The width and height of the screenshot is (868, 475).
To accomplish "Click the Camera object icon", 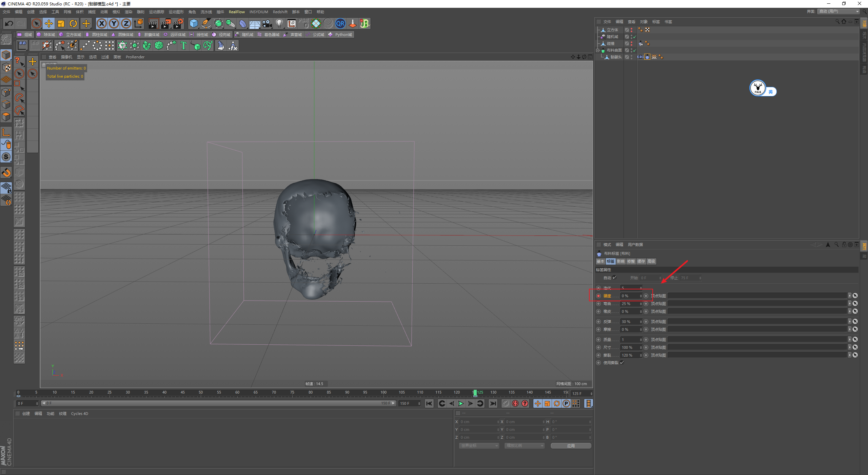I will click(267, 23).
